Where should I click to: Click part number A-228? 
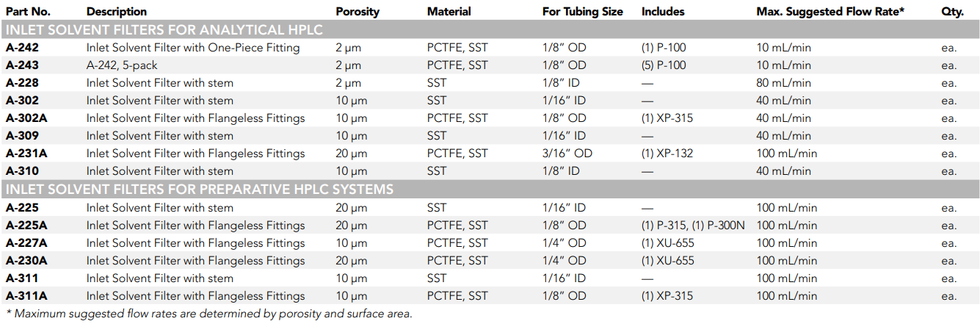pyautogui.click(x=22, y=83)
